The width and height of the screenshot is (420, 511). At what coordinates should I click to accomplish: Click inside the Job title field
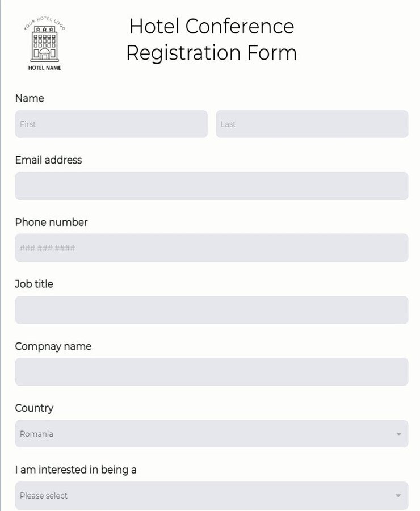[210, 310]
